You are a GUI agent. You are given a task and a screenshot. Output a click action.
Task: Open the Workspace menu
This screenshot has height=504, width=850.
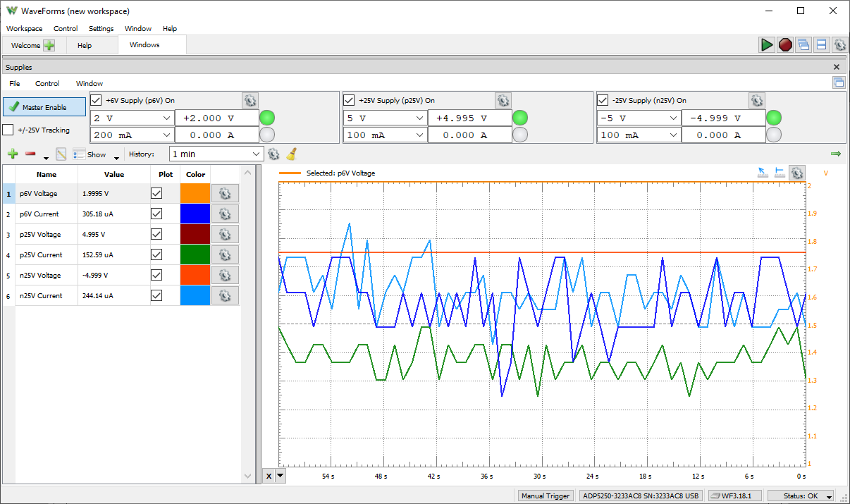coord(24,29)
